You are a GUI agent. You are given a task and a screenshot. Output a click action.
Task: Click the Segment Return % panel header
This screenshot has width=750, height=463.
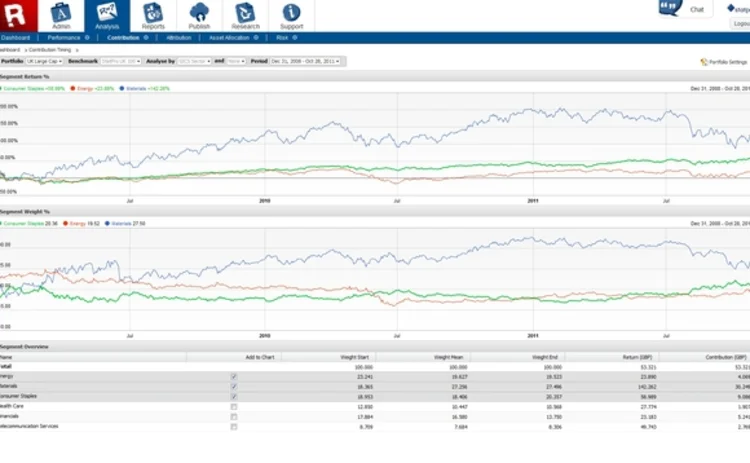[375, 77]
